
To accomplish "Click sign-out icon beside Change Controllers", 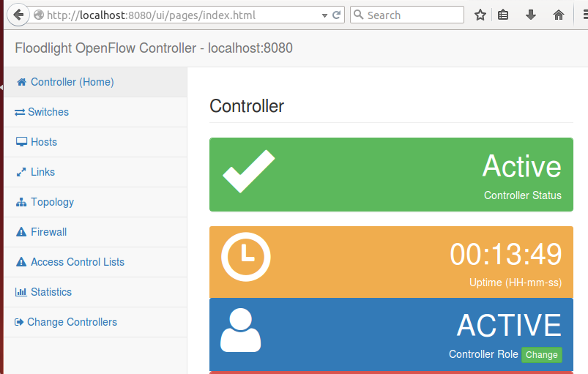I will point(19,322).
